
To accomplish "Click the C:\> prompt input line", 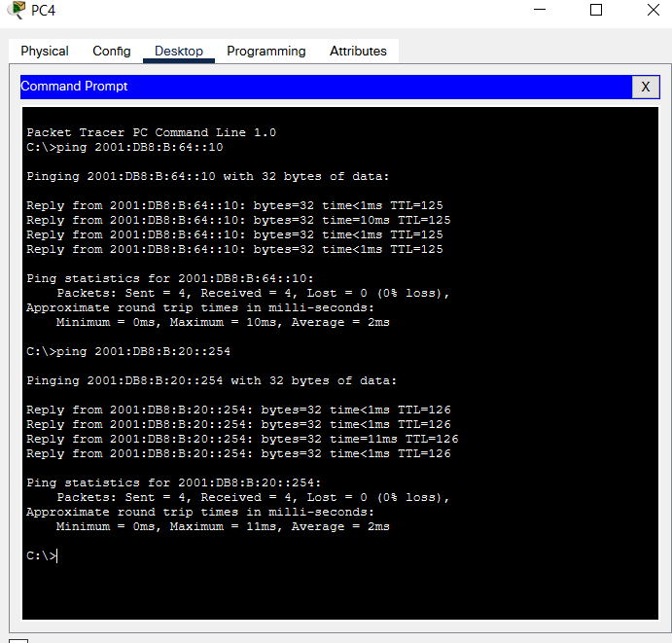I will [x=42, y=556].
